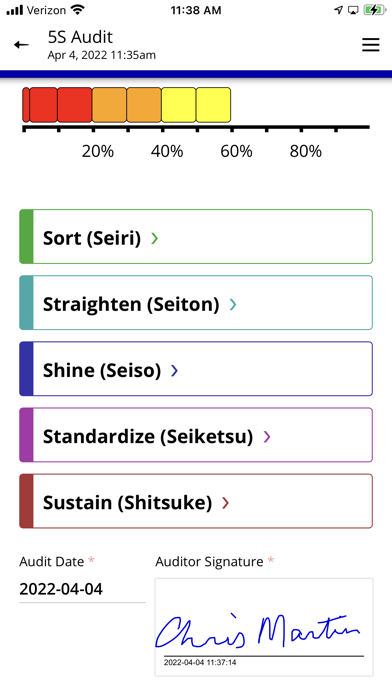Screen dimensions: 392x696
Task: Expand the Straighten (Seiton) section
Action: [x=196, y=303]
